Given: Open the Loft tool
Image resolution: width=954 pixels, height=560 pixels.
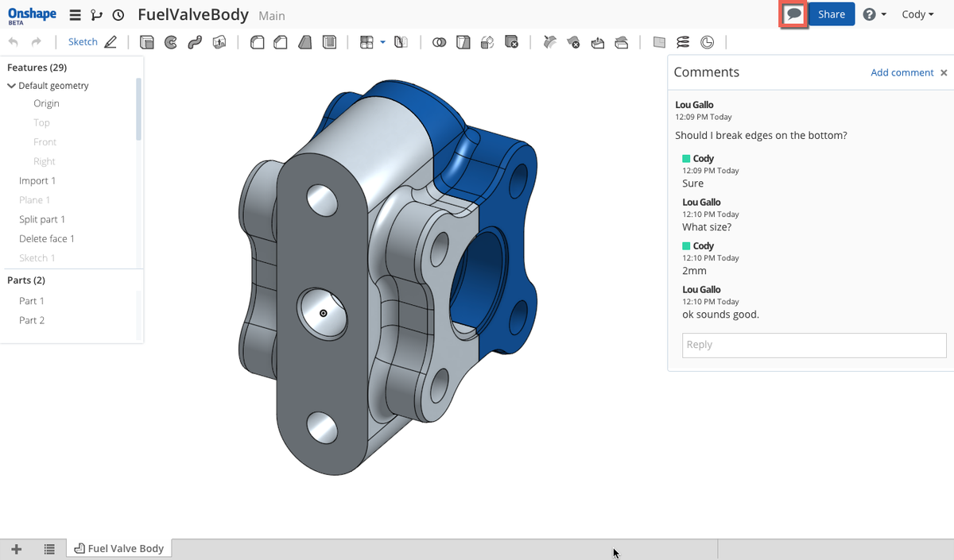Looking at the screenshot, I should tap(219, 42).
